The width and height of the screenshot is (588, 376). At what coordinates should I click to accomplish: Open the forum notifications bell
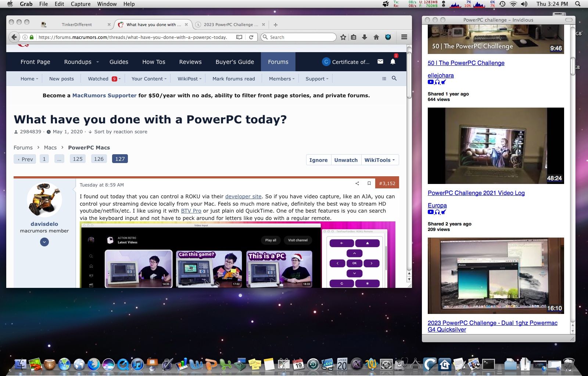tap(392, 62)
